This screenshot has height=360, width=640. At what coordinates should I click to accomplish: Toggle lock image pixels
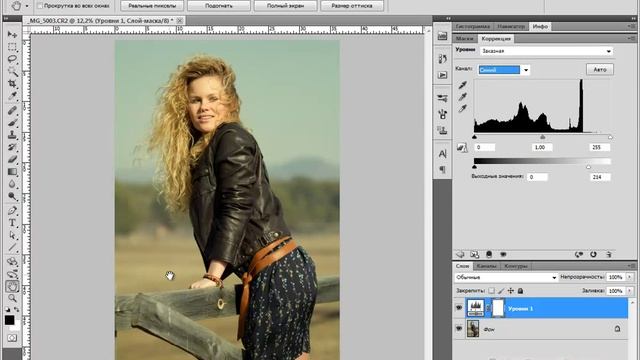tap(501, 291)
